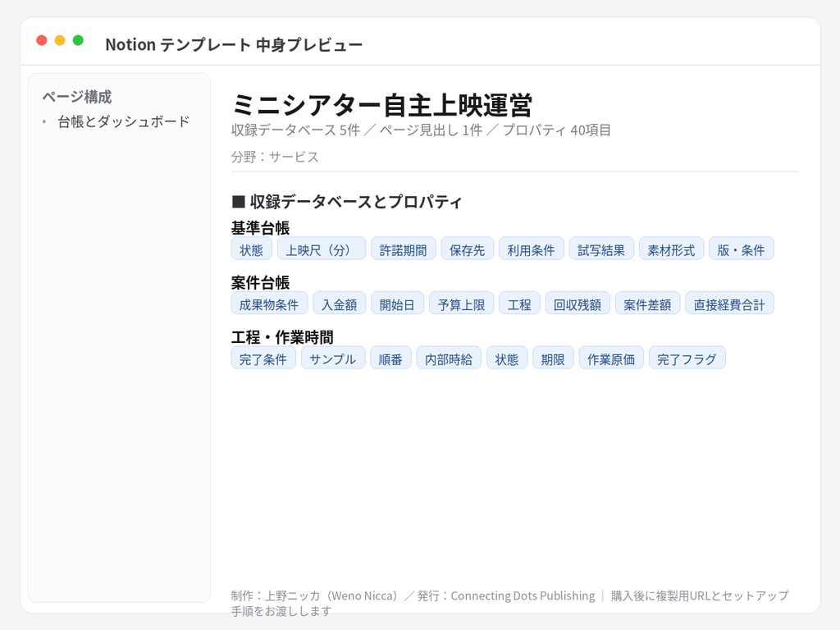Click the 直接経費合計 property tag
Image resolution: width=840 pixels, height=630 pixels.
(x=729, y=304)
